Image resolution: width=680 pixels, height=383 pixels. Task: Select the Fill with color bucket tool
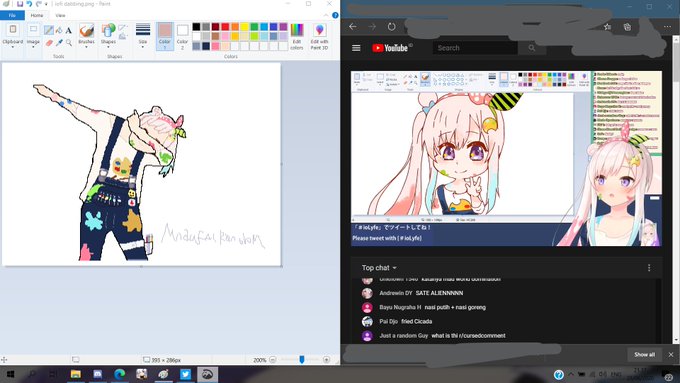(x=59, y=30)
